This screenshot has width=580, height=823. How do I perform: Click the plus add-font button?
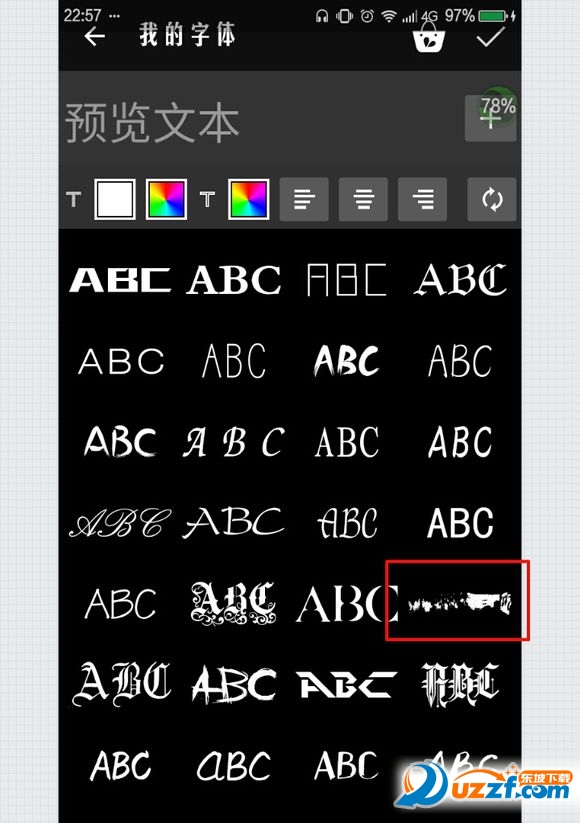(x=490, y=118)
